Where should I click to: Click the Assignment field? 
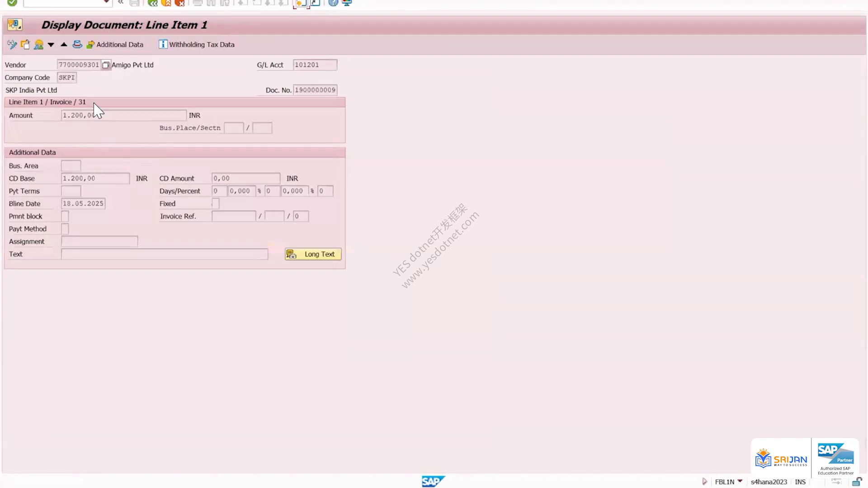click(99, 242)
